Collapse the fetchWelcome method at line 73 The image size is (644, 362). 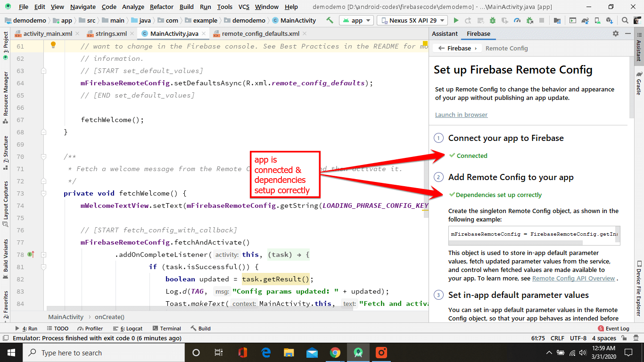[43, 193]
